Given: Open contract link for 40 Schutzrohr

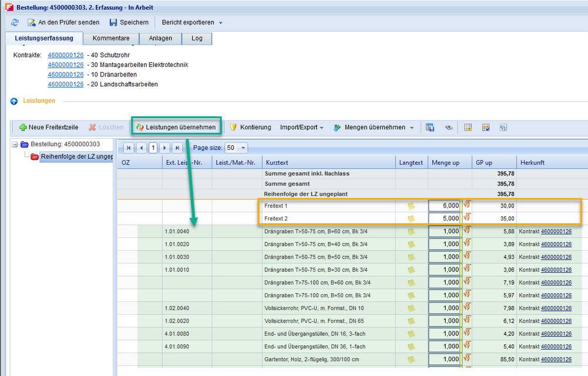Looking at the screenshot, I should (x=65, y=55).
